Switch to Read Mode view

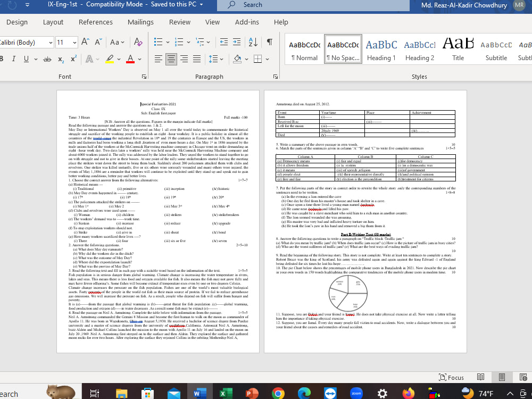pyautogui.click(x=480, y=377)
